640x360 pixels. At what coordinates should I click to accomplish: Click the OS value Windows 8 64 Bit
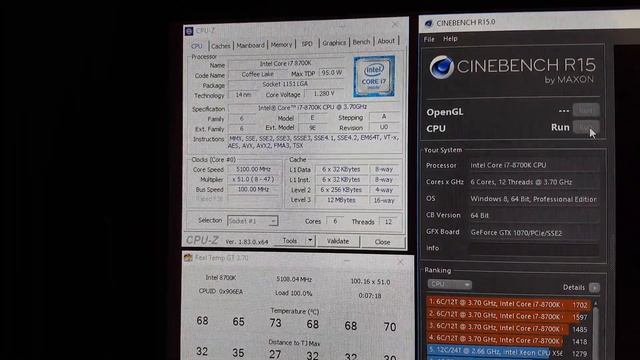(533, 199)
